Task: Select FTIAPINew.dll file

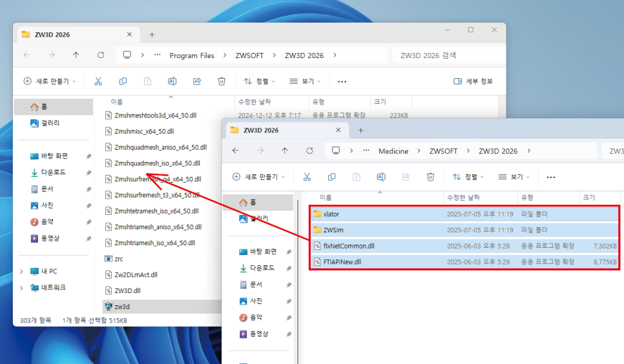Action: point(464,262)
